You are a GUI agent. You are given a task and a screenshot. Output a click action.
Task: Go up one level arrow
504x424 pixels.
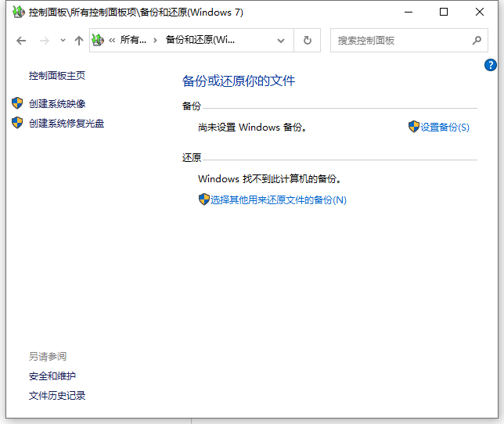tap(79, 41)
